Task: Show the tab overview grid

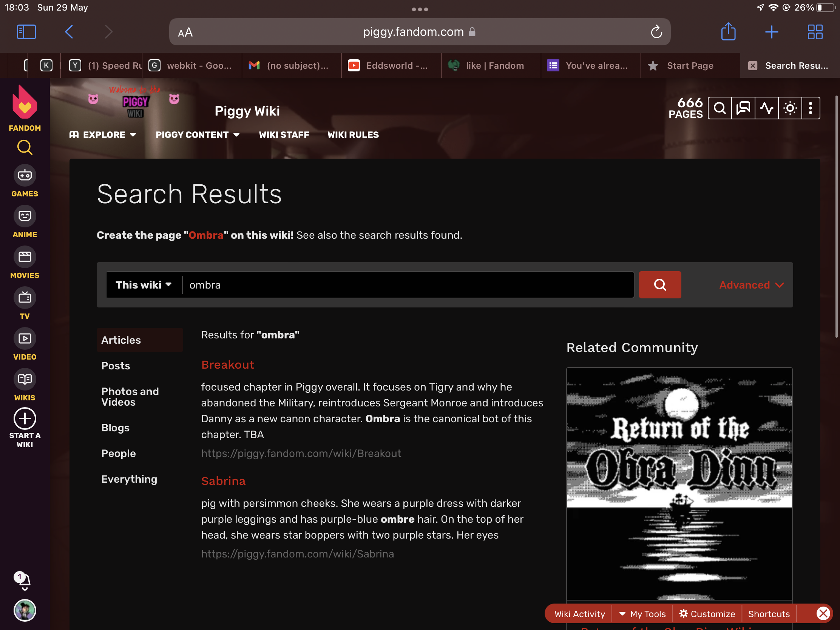Action: (x=815, y=32)
